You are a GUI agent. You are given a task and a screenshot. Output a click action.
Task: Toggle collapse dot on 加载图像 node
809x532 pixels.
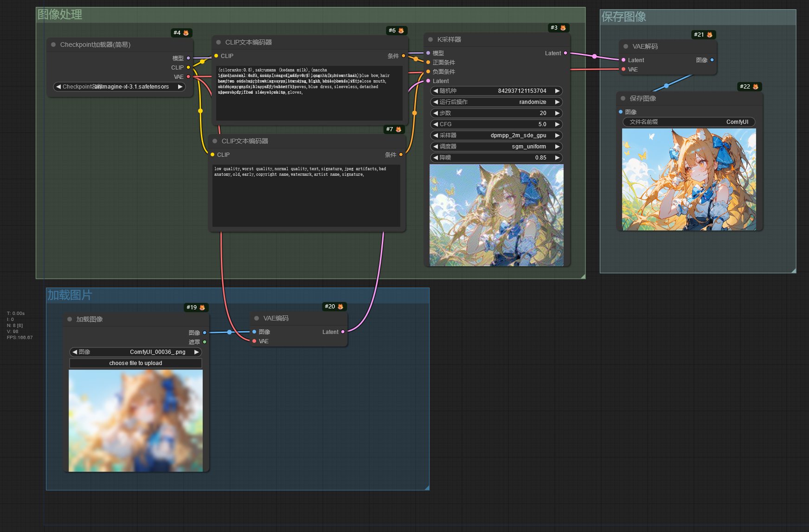pos(70,320)
